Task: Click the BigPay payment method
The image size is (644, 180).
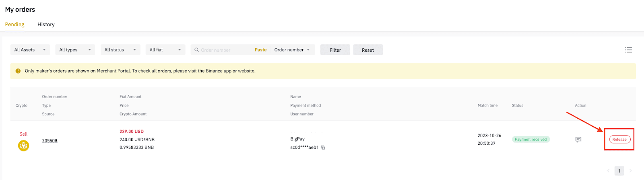Action: click(297, 139)
